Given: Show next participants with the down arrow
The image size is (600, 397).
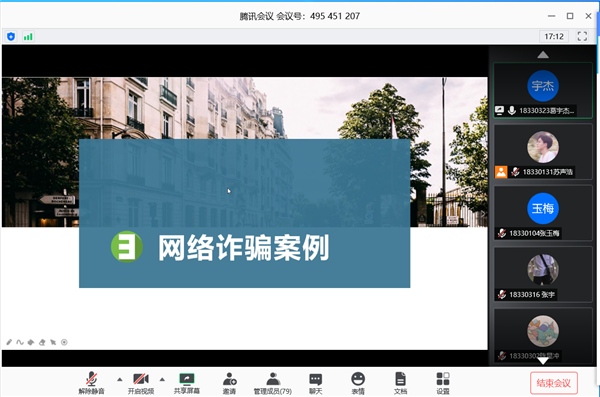Looking at the screenshot, I should tap(543, 360).
